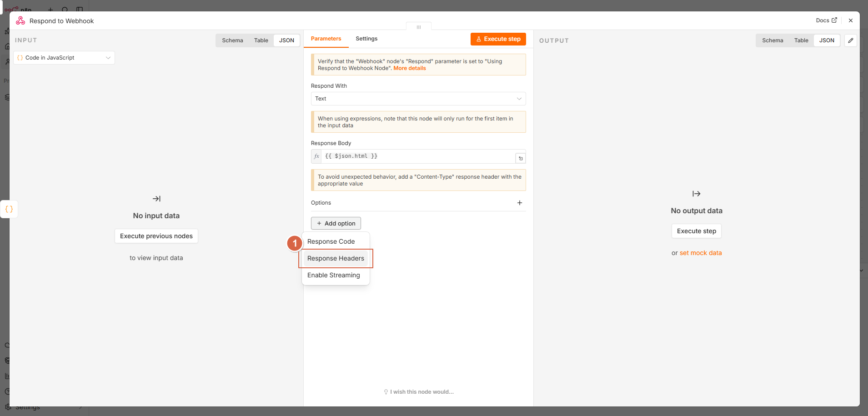Click the pencil edit icon in Output panel

(851, 40)
